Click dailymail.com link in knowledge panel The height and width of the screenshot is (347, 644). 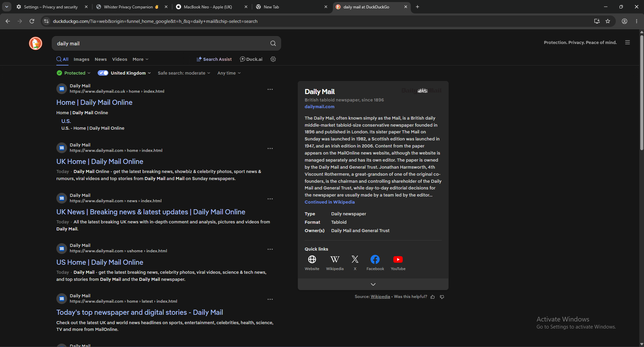(319, 107)
